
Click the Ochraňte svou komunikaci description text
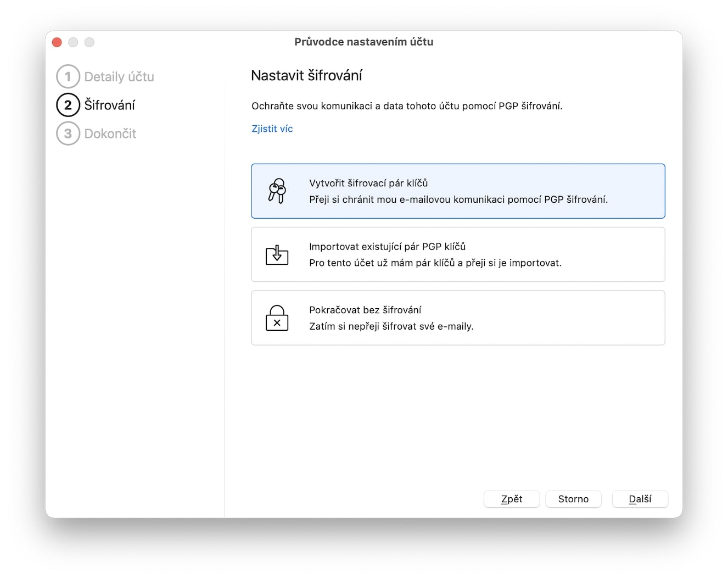(407, 106)
